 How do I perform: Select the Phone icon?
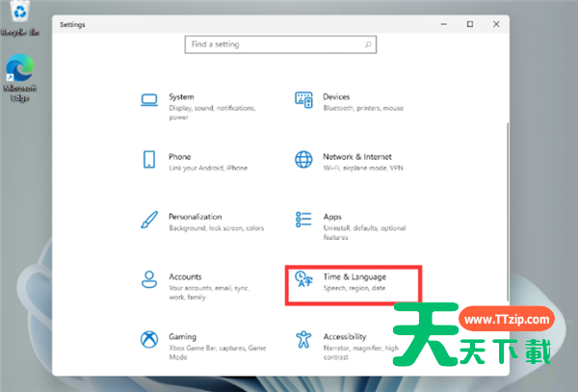pyautogui.click(x=149, y=159)
